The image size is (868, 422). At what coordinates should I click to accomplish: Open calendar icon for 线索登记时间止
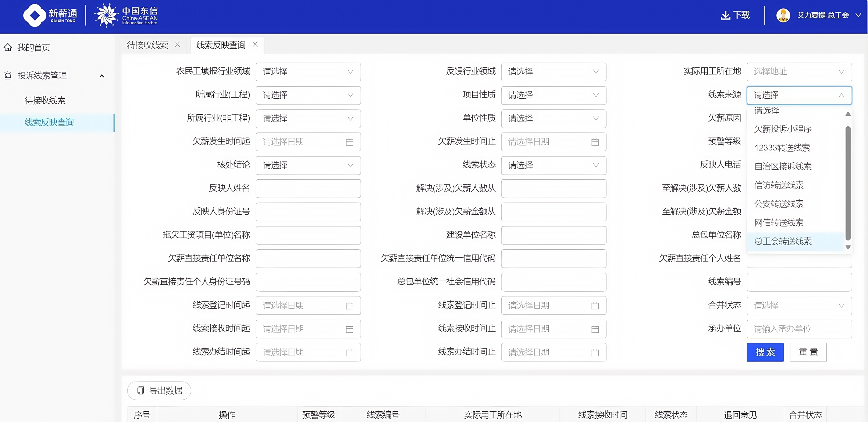[595, 306]
